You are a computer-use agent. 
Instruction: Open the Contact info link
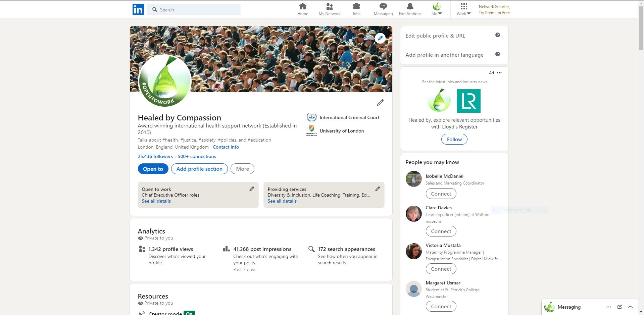click(226, 147)
